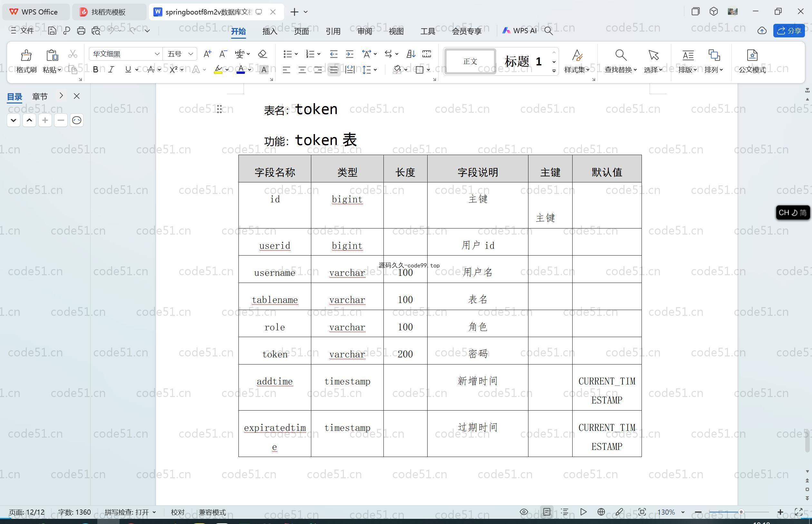Open the 引用 (References) ribbon tab
The height and width of the screenshot is (524, 812).
pos(333,31)
